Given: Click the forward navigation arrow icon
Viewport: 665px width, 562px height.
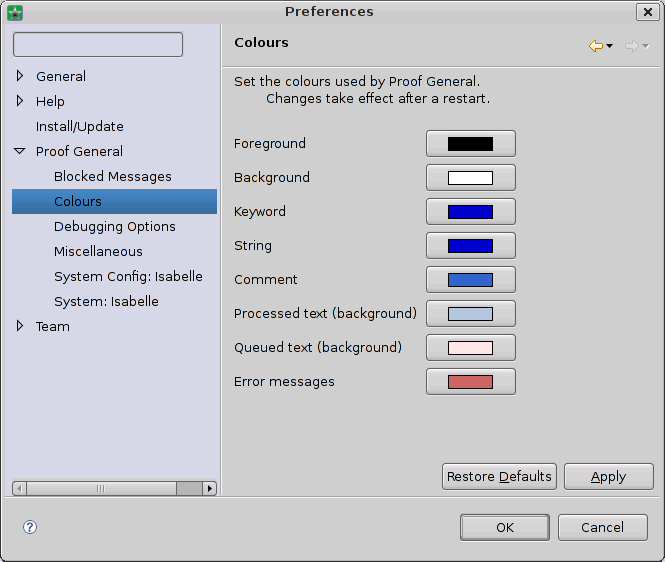Looking at the screenshot, I should pyautogui.click(x=631, y=46).
